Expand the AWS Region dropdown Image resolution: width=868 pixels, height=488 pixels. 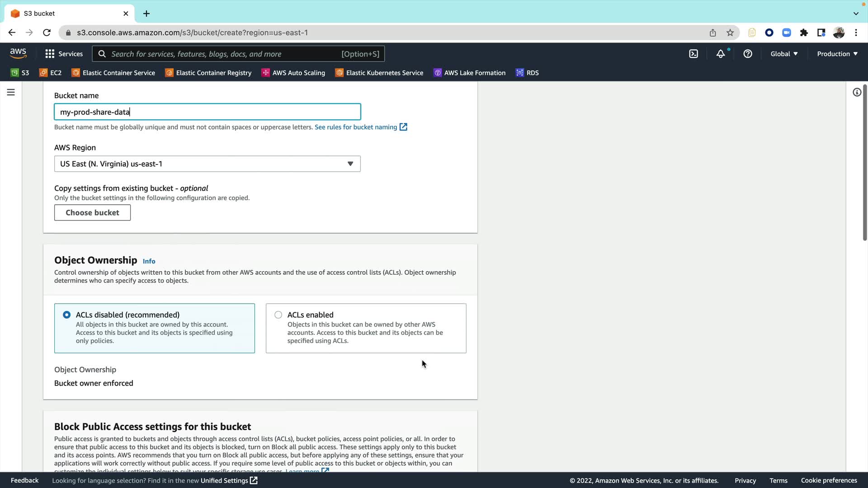207,164
